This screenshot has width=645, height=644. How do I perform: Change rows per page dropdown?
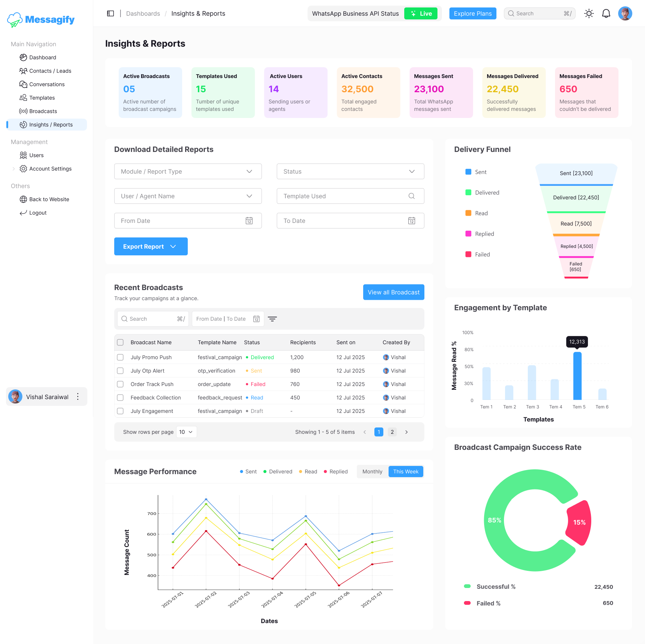pyautogui.click(x=186, y=432)
